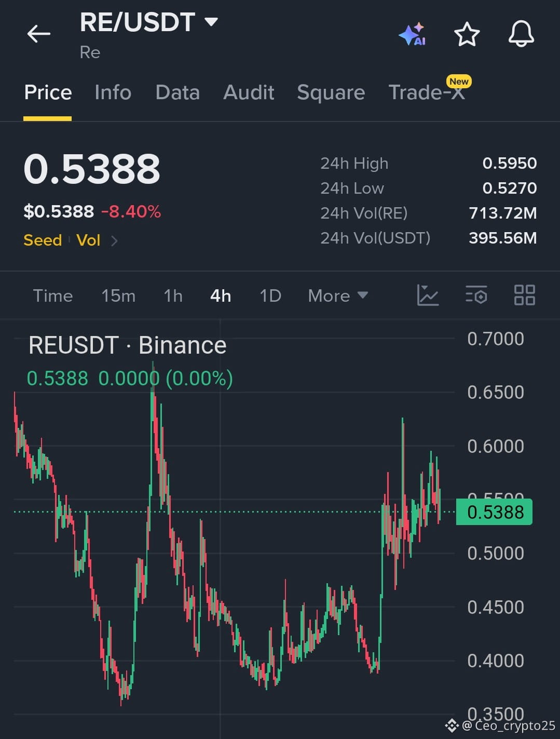Screen dimensions: 560x739
Task: Switch to the Info tab
Action: [x=113, y=92]
